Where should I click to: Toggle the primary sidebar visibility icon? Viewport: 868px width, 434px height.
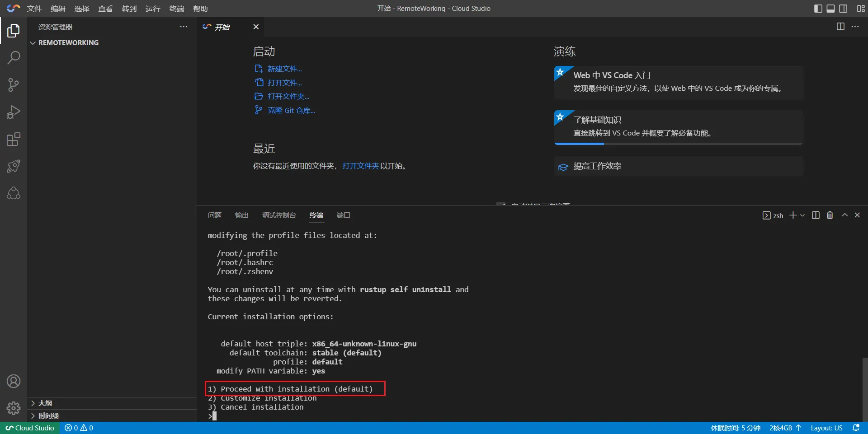pyautogui.click(x=818, y=8)
